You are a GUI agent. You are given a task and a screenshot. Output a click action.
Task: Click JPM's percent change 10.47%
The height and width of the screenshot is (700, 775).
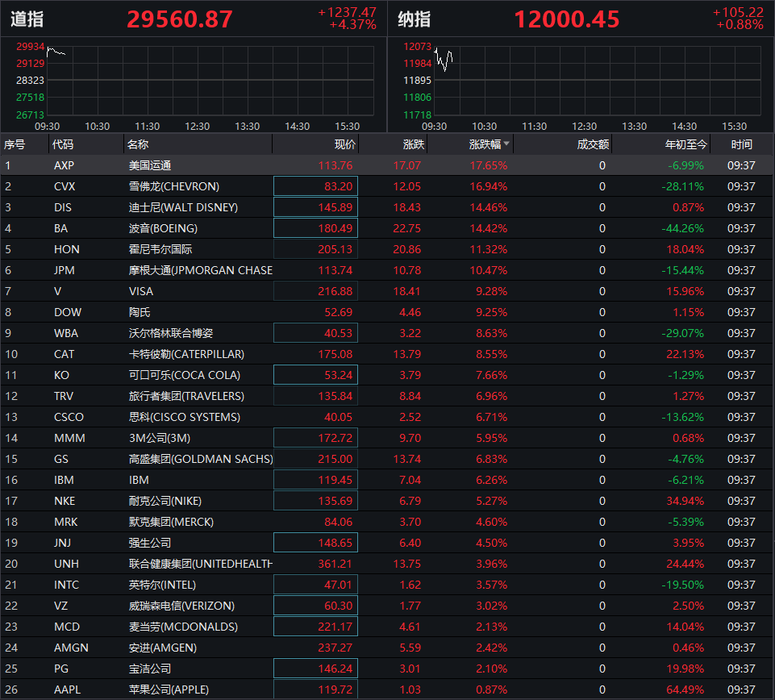pos(489,270)
